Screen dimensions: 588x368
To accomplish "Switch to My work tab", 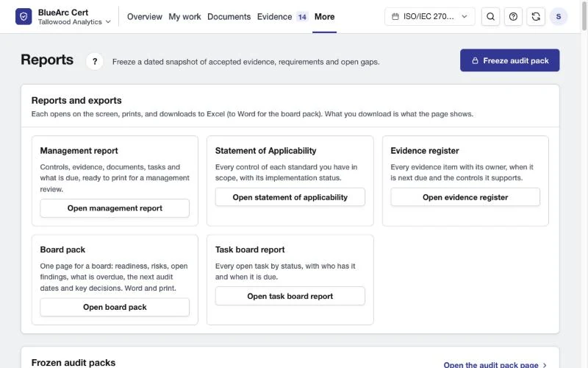I will point(184,16).
